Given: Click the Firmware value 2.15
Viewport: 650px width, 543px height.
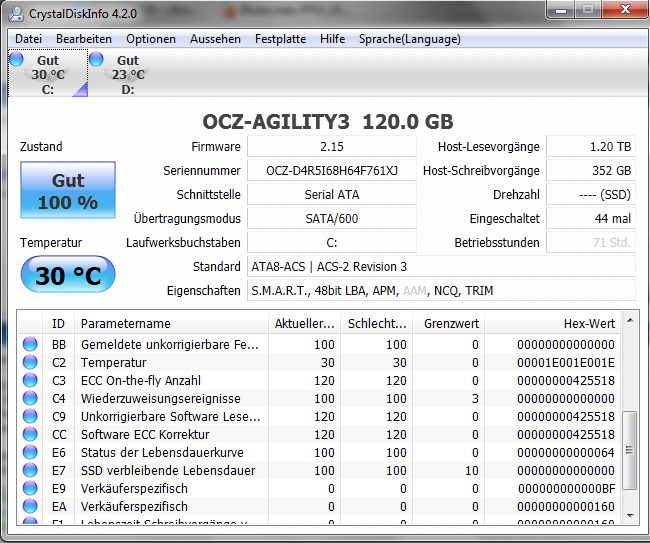Looking at the screenshot, I should coord(332,146).
